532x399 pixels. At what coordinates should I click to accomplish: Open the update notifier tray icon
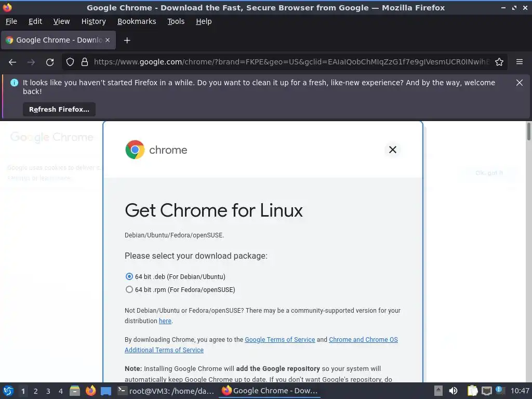pyautogui.click(x=499, y=390)
